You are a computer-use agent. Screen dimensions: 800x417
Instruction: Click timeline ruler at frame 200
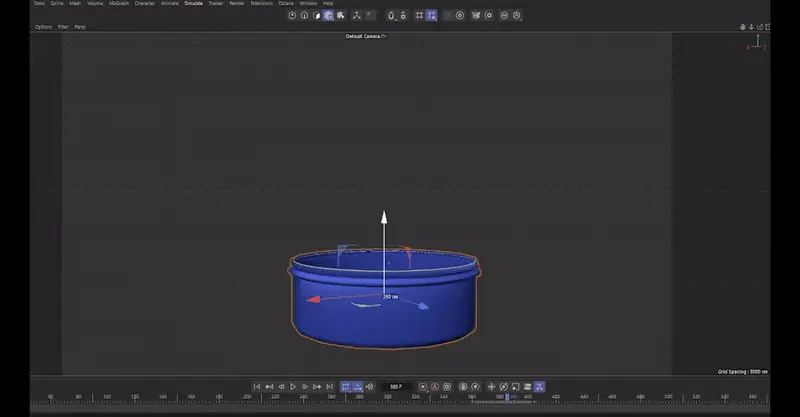pyautogui.click(x=247, y=397)
